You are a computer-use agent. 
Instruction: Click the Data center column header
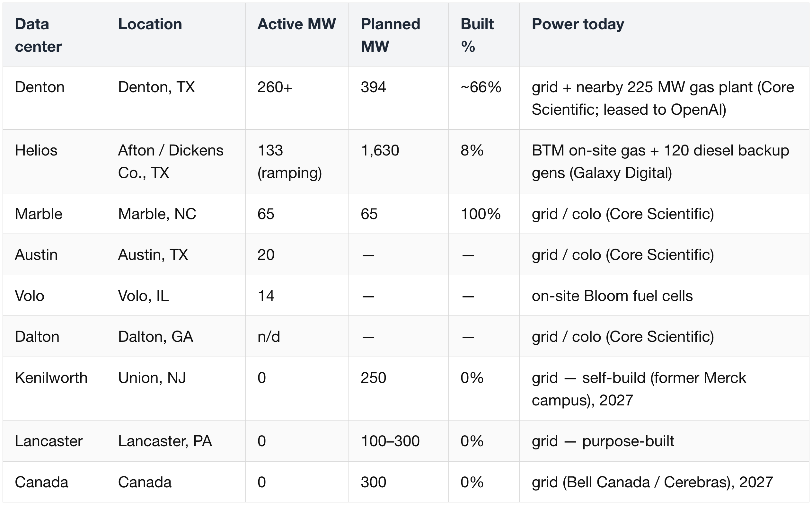point(54,35)
